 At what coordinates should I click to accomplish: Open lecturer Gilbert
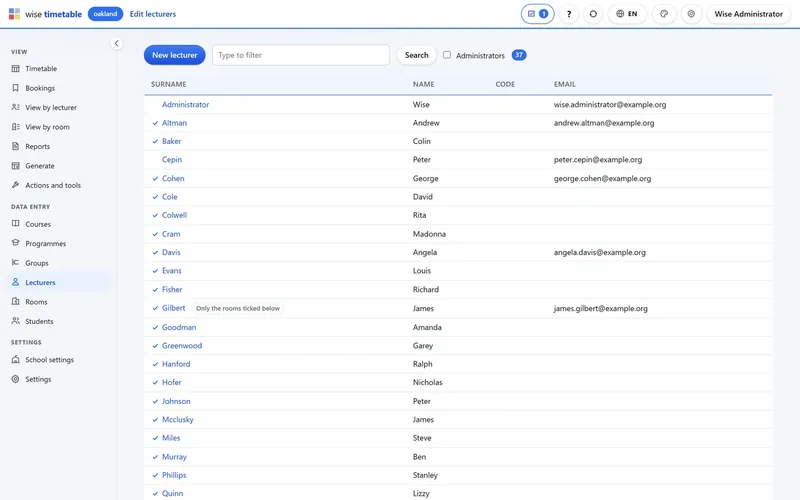pyautogui.click(x=173, y=308)
